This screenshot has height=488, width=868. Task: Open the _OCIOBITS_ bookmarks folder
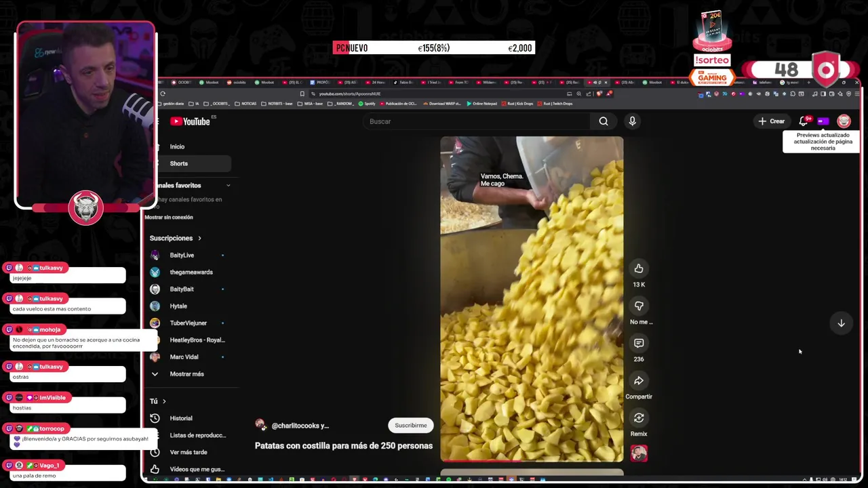(216, 104)
